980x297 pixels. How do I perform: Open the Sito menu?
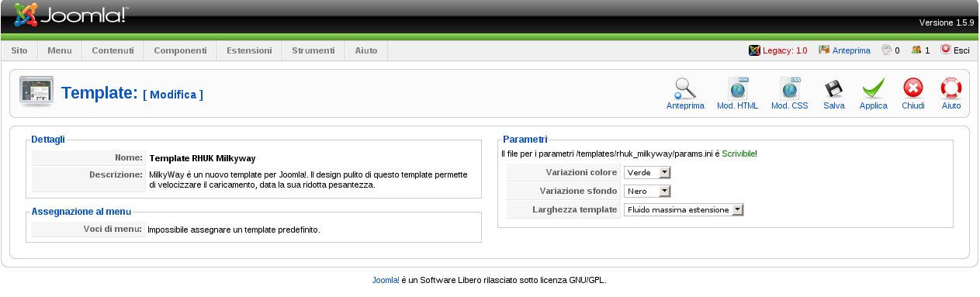click(19, 50)
